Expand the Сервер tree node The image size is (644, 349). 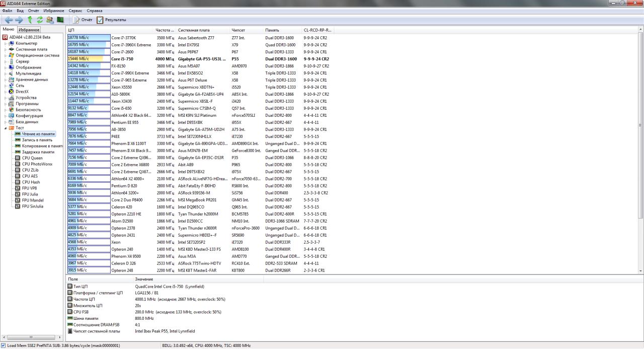pyautogui.click(x=6, y=61)
